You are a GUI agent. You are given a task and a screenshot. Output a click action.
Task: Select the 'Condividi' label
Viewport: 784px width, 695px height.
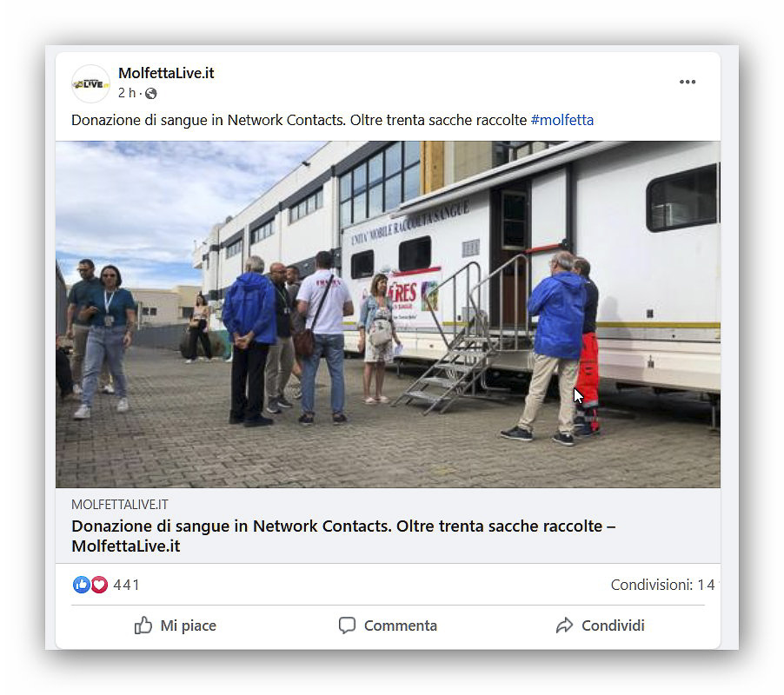[x=613, y=625]
